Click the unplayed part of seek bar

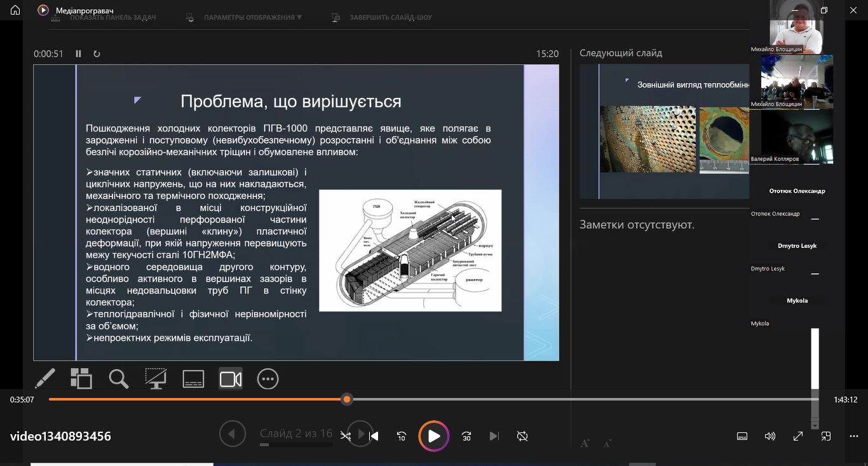click(585, 399)
